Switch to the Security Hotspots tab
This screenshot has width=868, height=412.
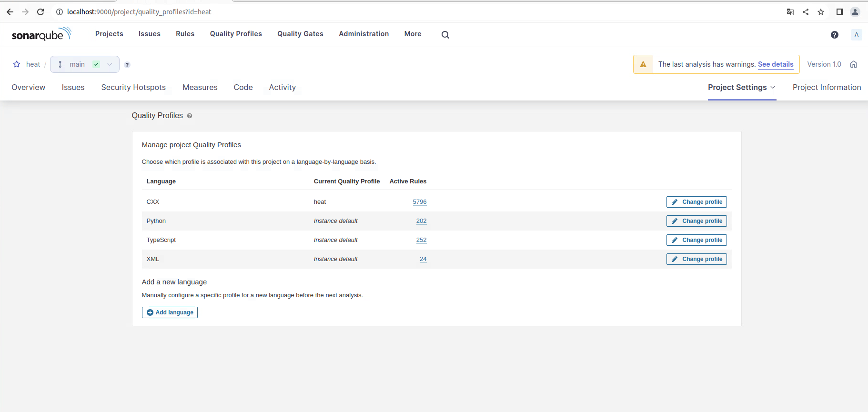133,87
